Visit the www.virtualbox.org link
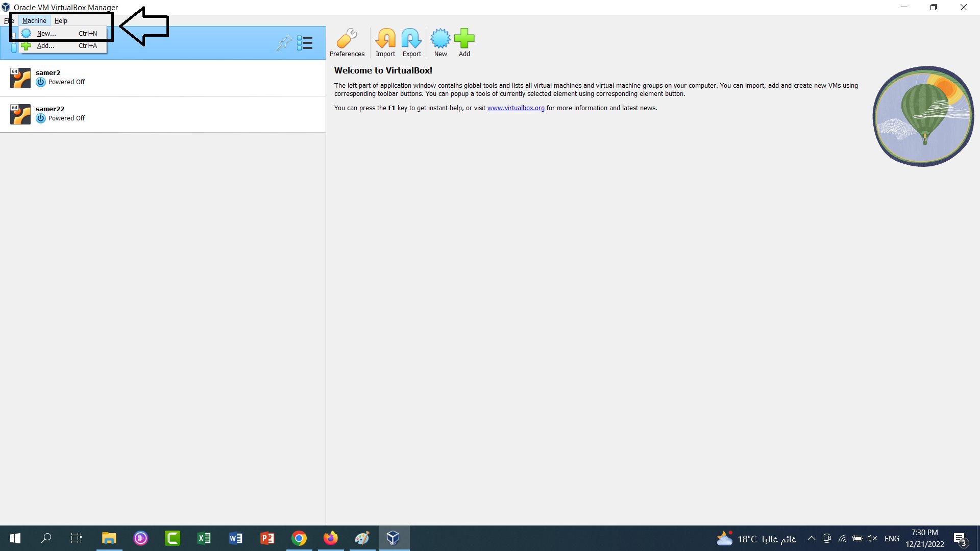 pos(516,108)
